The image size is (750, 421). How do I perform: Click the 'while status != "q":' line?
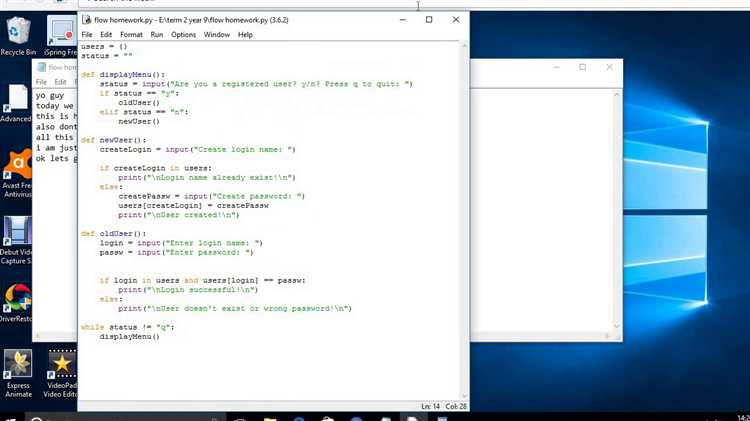pyautogui.click(x=128, y=327)
